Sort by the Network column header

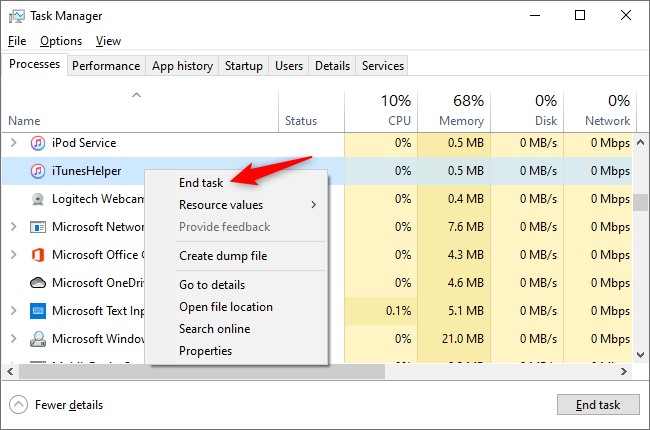(599, 111)
